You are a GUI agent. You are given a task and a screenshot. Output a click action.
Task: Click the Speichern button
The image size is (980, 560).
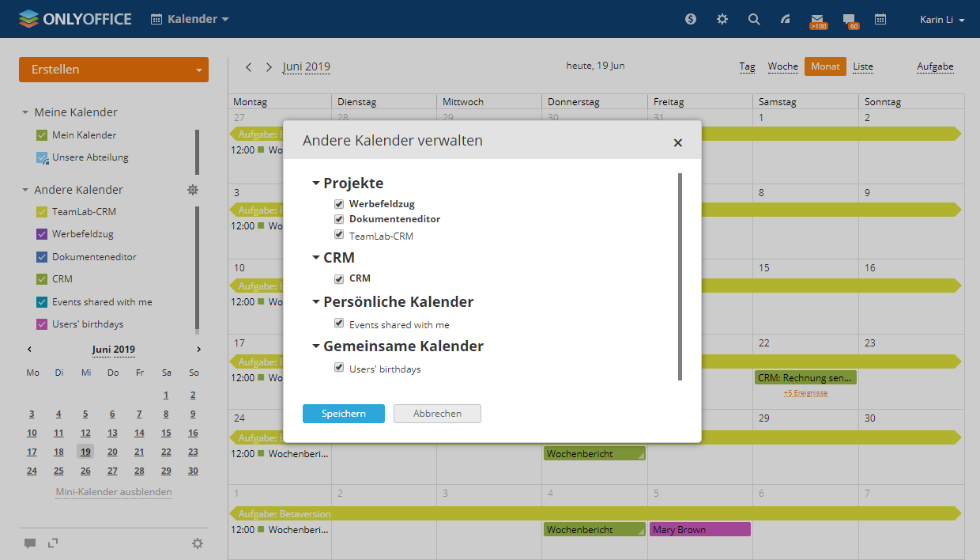[343, 414]
